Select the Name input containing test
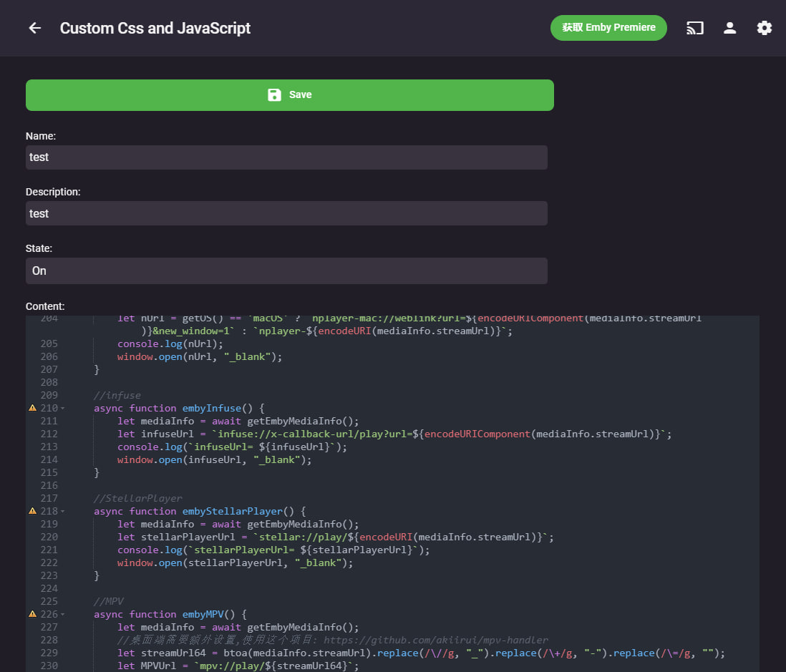The height and width of the screenshot is (672, 786). (286, 157)
